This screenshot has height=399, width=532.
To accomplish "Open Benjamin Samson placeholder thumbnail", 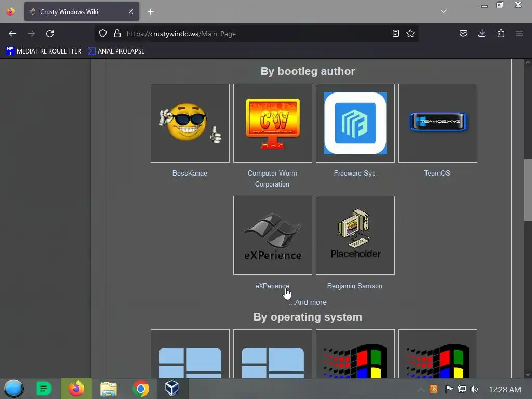I will 355,235.
